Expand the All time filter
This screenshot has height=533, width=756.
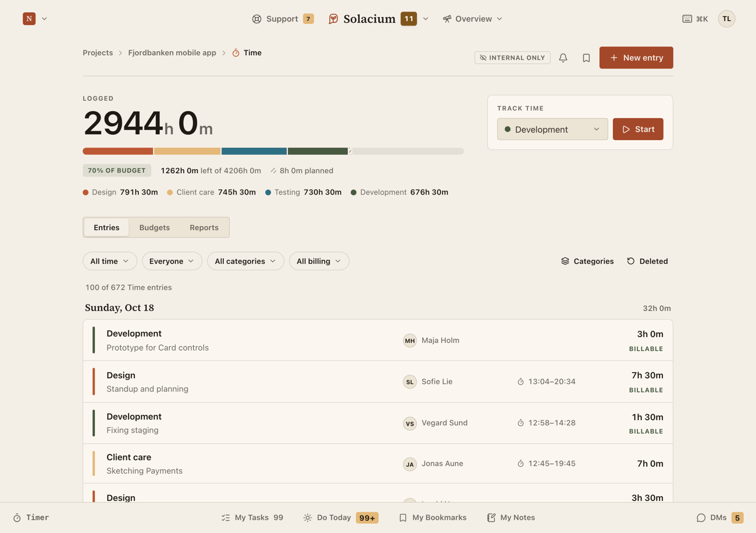tap(110, 261)
